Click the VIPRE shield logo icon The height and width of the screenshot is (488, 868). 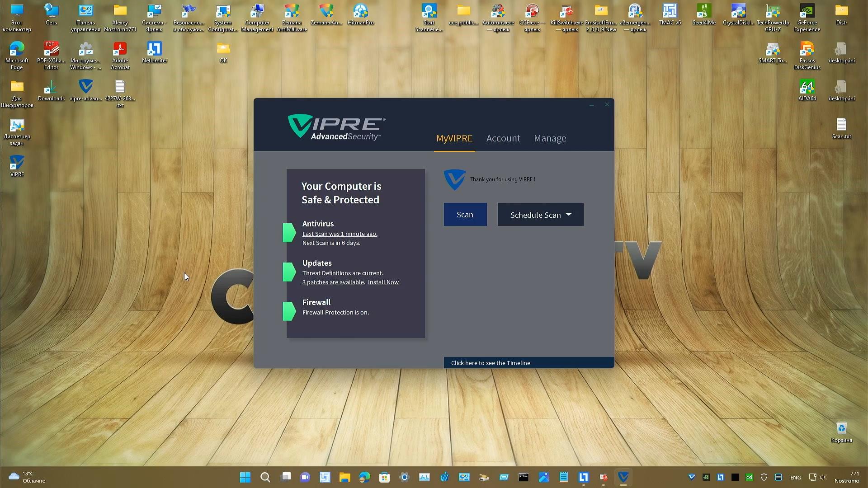point(454,179)
